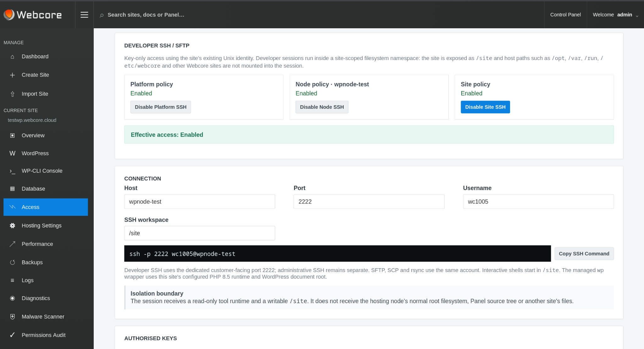
Task: Click the Webcore flame logo icon
Action: (x=9, y=14)
